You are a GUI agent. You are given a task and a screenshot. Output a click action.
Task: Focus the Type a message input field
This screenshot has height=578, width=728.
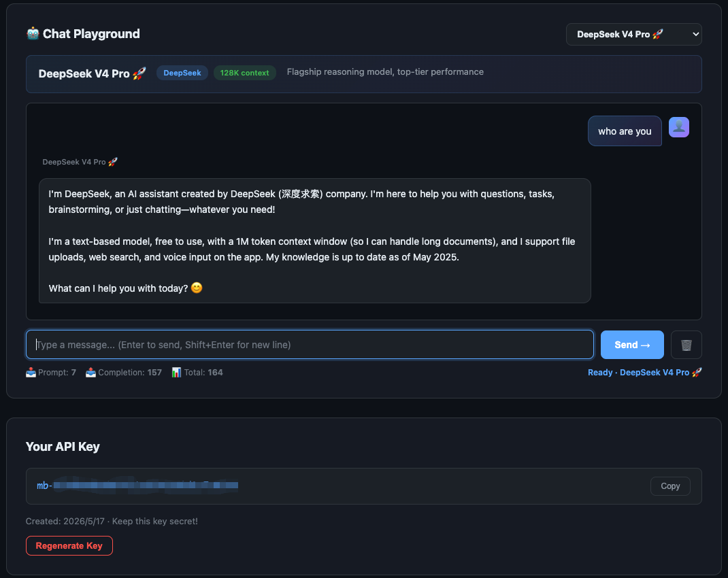tap(310, 345)
